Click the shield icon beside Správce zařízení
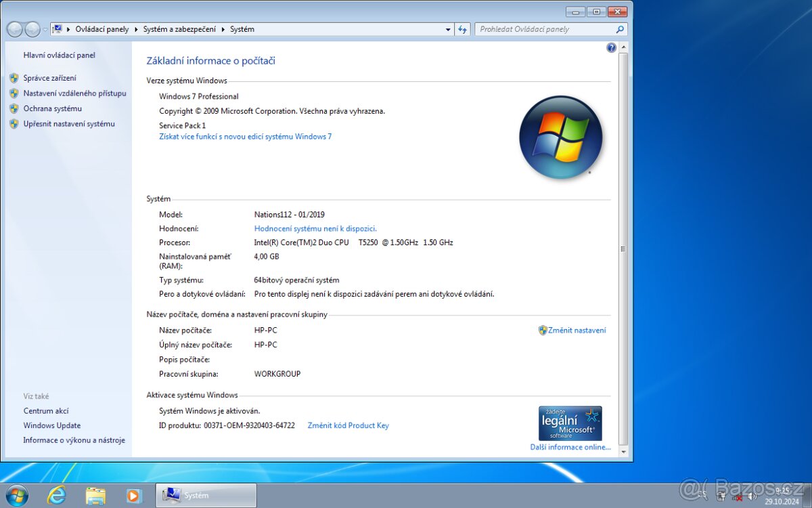The width and height of the screenshot is (812, 508). (x=14, y=78)
